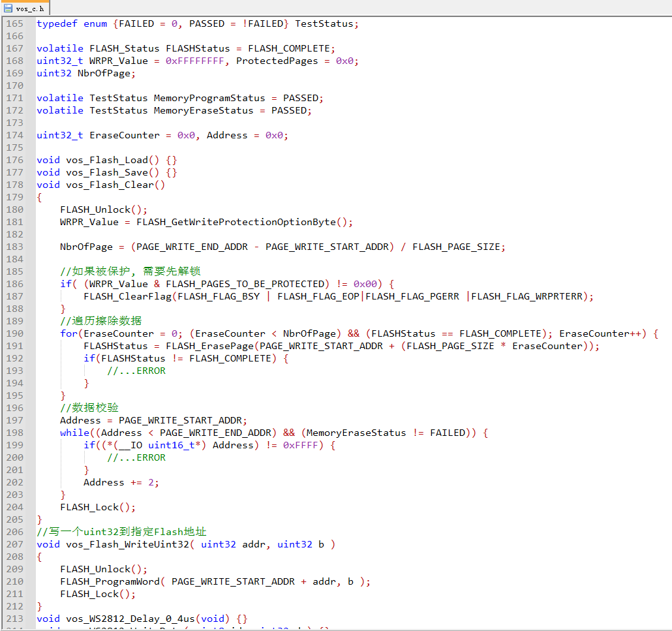Click the closing brace on line 205
This screenshot has height=631, width=672.
(x=39, y=520)
